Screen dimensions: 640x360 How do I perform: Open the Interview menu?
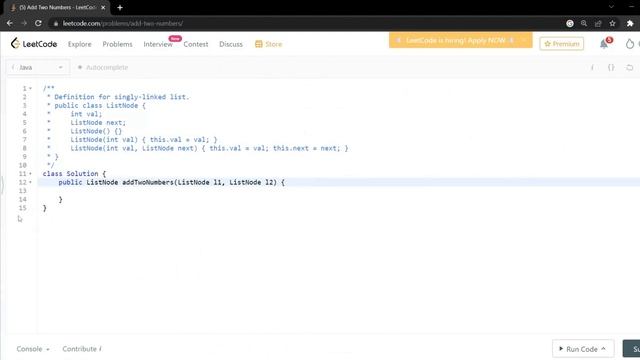[158, 44]
